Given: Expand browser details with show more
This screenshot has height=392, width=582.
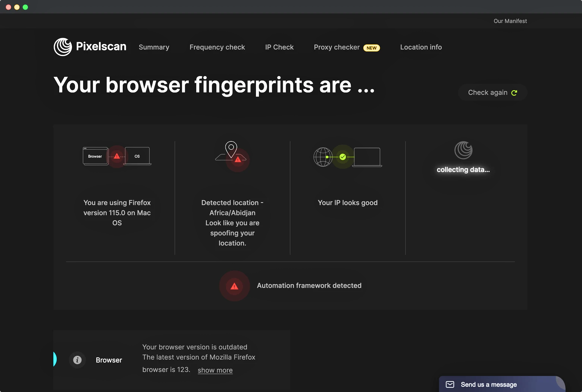Looking at the screenshot, I should pos(215,370).
